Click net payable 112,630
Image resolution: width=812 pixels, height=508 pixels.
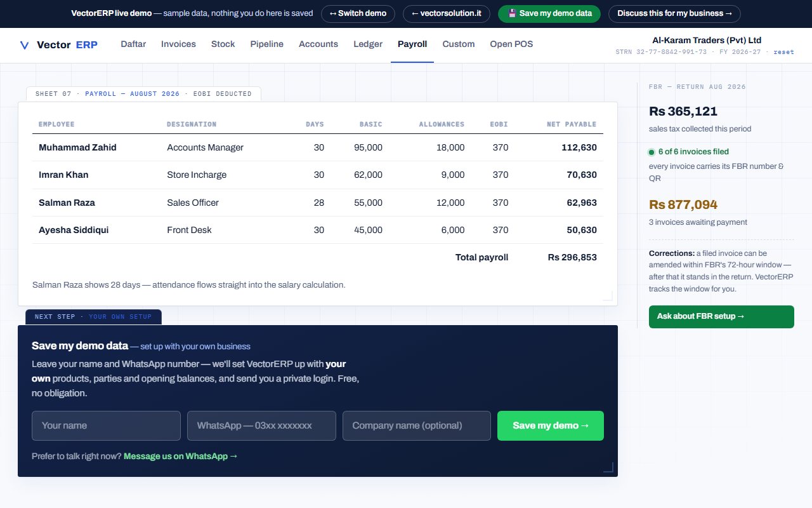coord(579,147)
